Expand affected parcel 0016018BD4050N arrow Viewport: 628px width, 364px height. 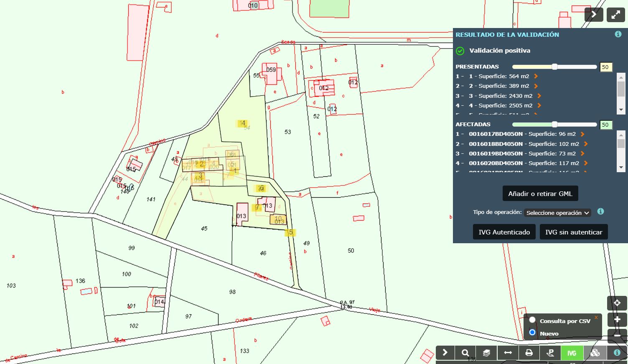coord(586,144)
